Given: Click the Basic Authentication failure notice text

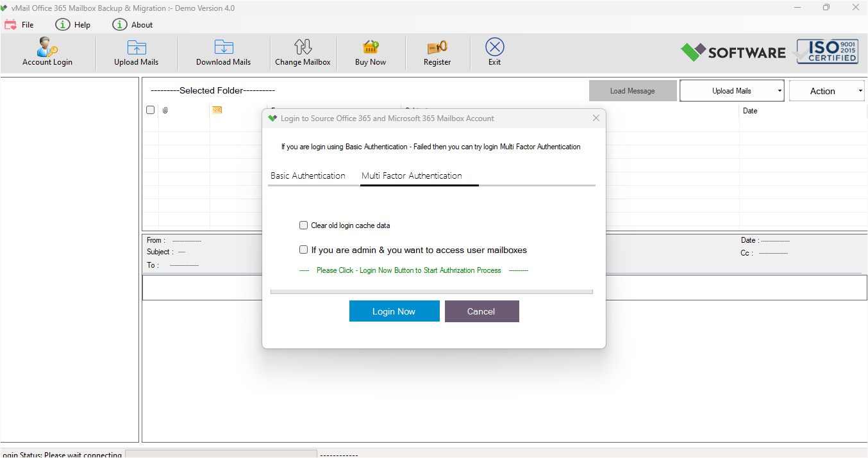Looking at the screenshot, I should point(431,147).
